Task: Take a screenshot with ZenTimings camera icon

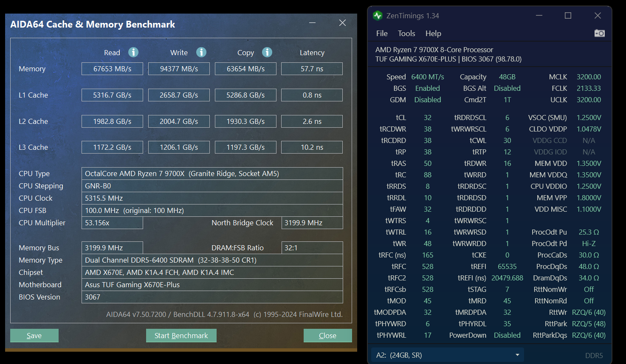Action: click(599, 33)
